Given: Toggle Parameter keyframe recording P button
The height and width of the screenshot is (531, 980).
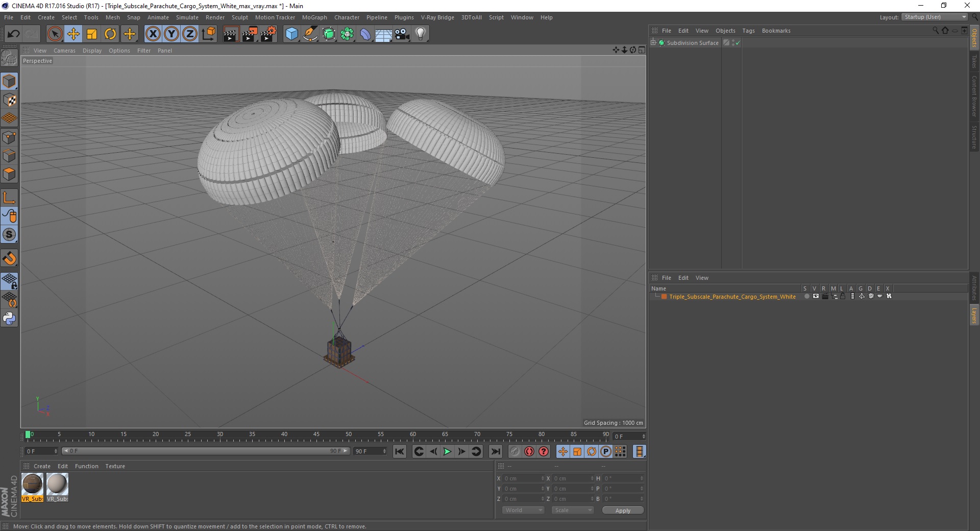Looking at the screenshot, I should click(x=606, y=451).
